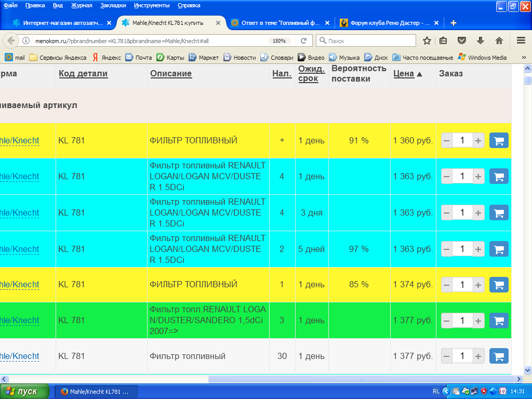
Task: Open the Карты bookmark
Action: point(170,57)
